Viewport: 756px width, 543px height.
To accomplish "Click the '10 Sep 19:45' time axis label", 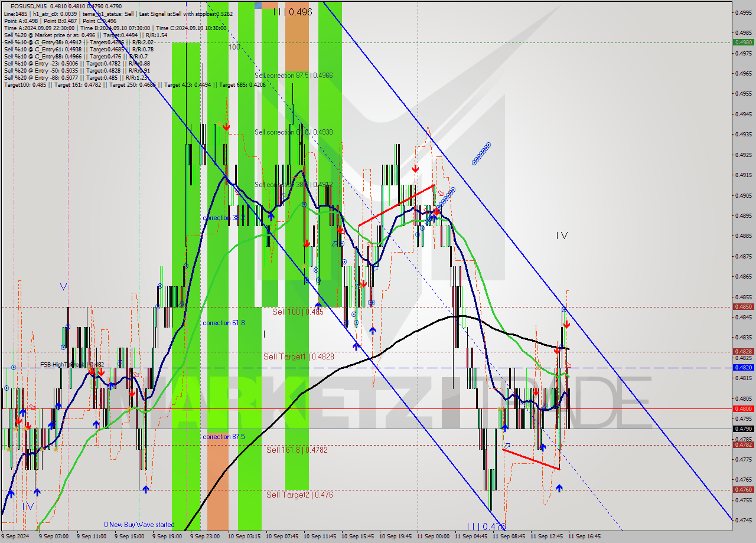I will tap(395, 537).
